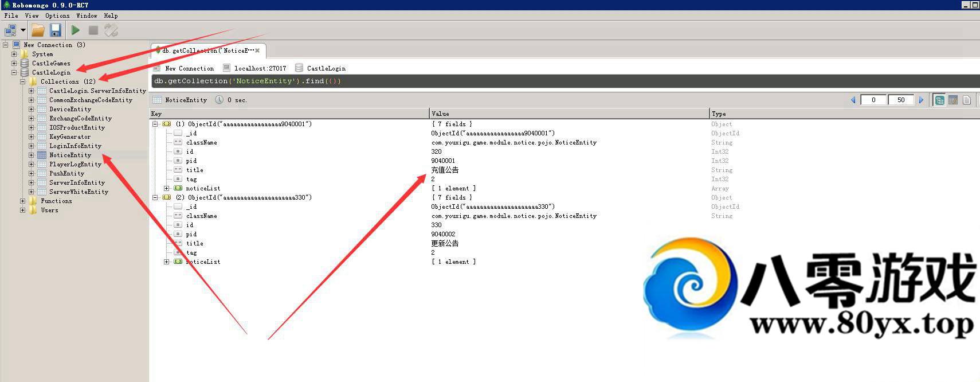Screen dimensions: 980x382
Task: Open the Options menu
Action: (x=57, y=15)
